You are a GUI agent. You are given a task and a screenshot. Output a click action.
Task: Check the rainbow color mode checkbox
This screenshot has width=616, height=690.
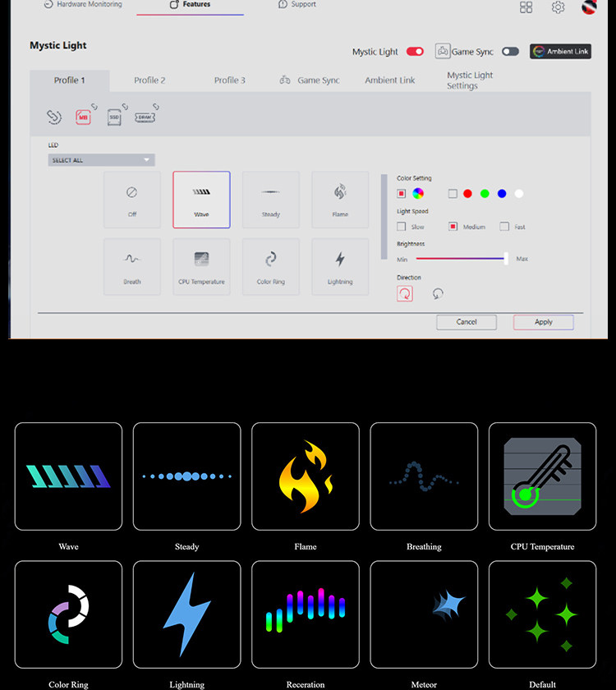402,193
